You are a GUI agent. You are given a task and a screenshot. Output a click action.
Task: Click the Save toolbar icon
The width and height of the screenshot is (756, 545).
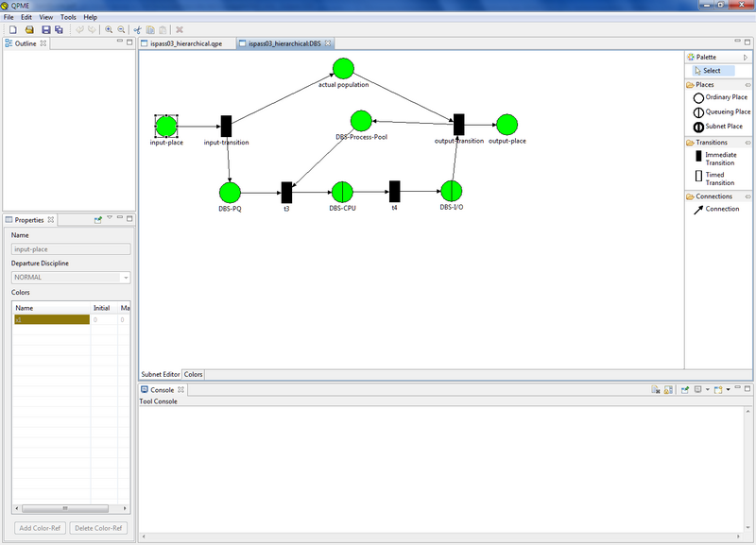(45, 30)
